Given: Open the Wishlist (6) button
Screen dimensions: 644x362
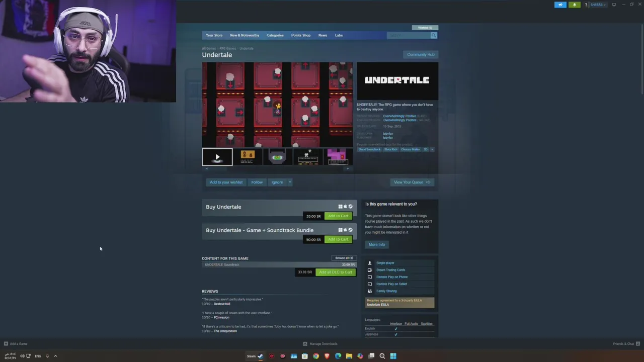Looking at the screenshot, I should click(425, 28).
